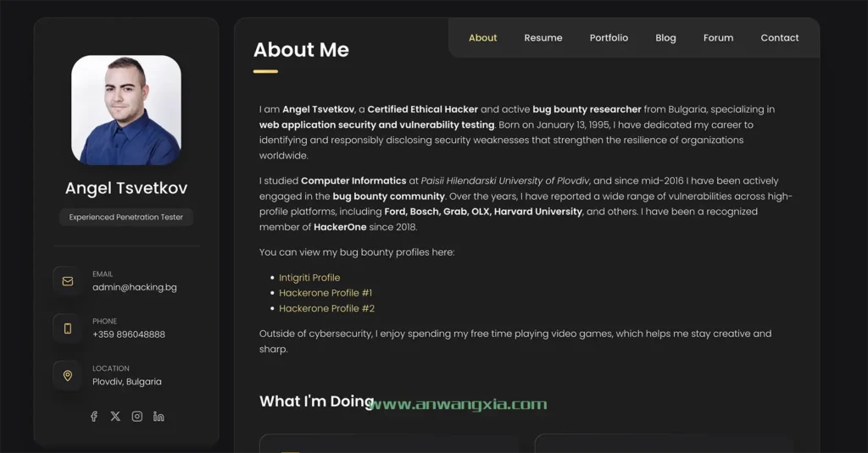Click the Instagram icon in sidebar
Image resolution: width=868 pixels, height=453 pixels.
[137, 417]
